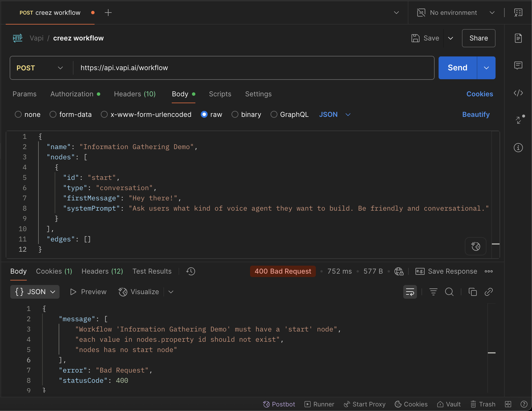Open Postbot assistant
This screenshot has height=411, width=532.
click(x=279, y=404)
